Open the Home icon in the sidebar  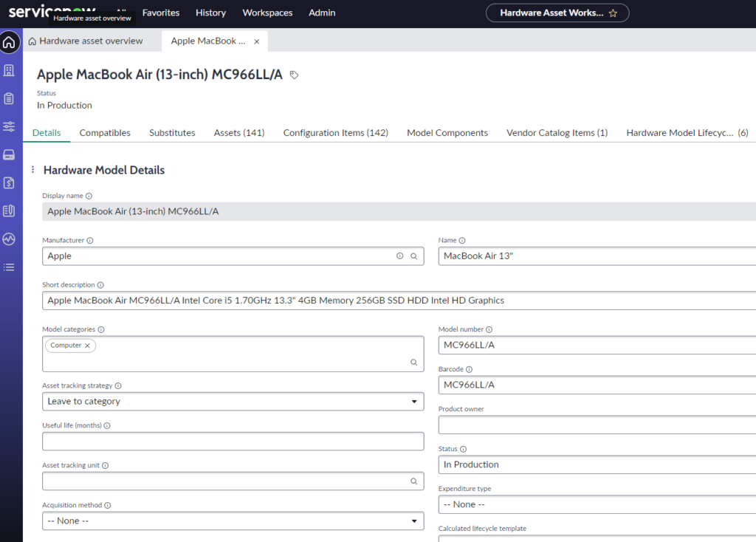(x=10, y=42)
